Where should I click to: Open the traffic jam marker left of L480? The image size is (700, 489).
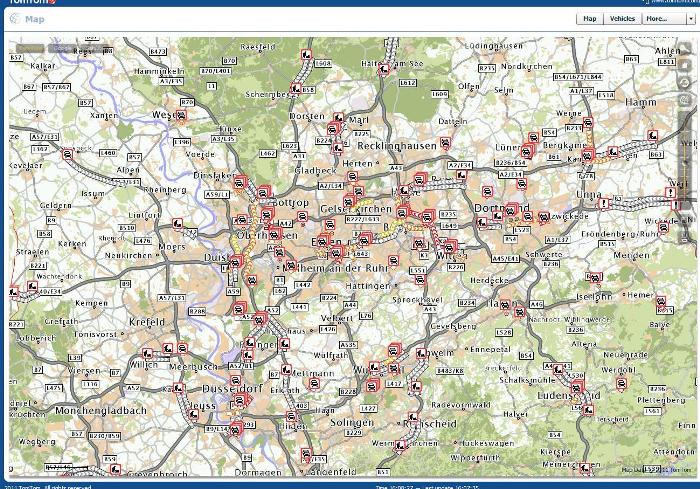(67, 155)
